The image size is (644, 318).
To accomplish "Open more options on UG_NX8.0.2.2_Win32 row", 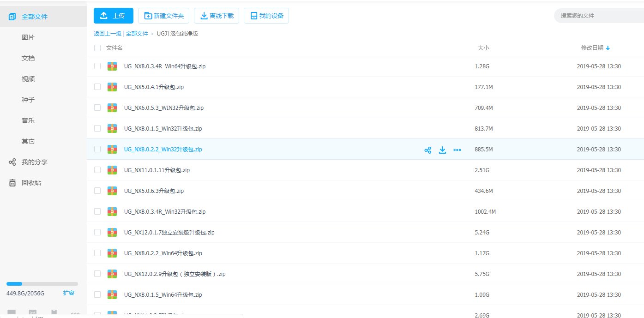I will [457, 150].
